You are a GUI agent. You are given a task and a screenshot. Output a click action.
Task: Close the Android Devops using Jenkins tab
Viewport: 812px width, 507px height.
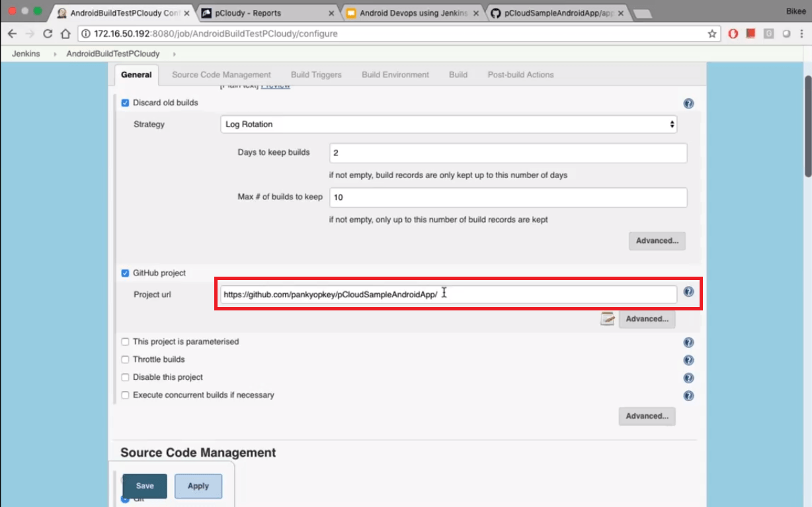click(x=475, y=13)
